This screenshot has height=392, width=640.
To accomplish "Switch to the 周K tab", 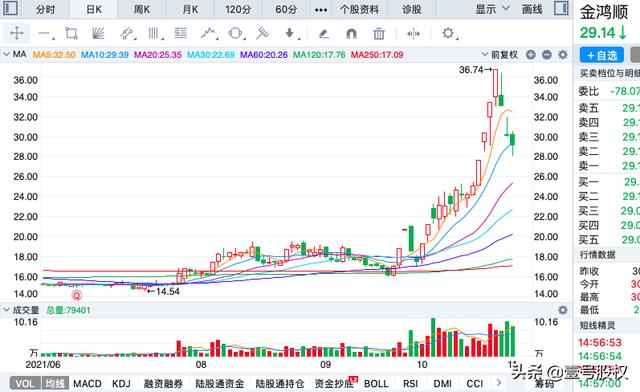I will (x=142, y=9).
